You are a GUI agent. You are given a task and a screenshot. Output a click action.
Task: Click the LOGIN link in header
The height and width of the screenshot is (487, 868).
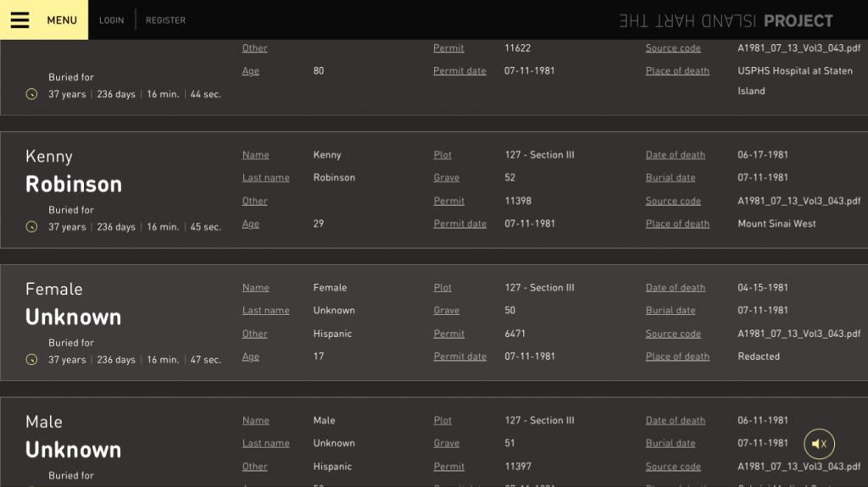coord(111,20)
